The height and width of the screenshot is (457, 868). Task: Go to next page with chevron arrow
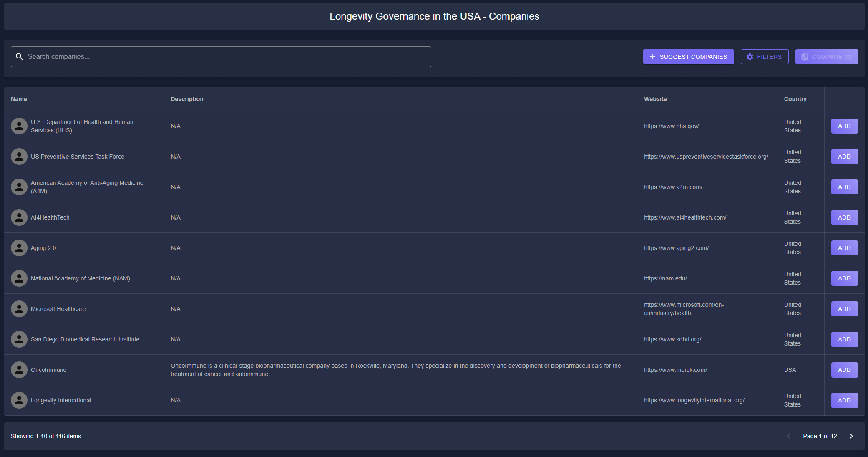pyautogui.click(x=851, y=436)
